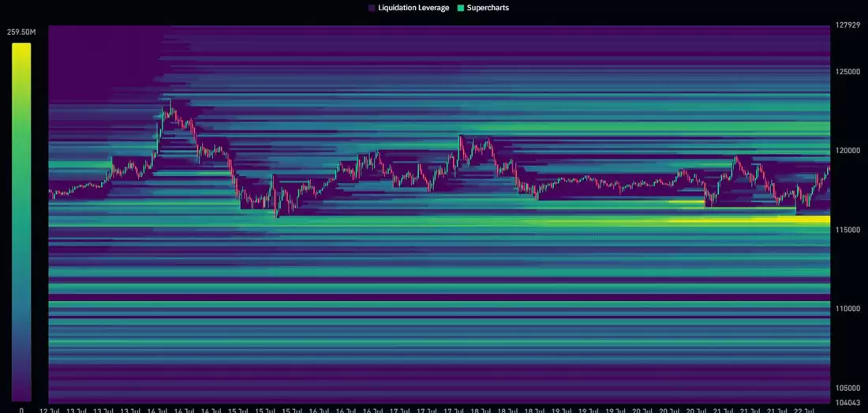Click the highest price candlestick peak near 123000

pos(169,101)
